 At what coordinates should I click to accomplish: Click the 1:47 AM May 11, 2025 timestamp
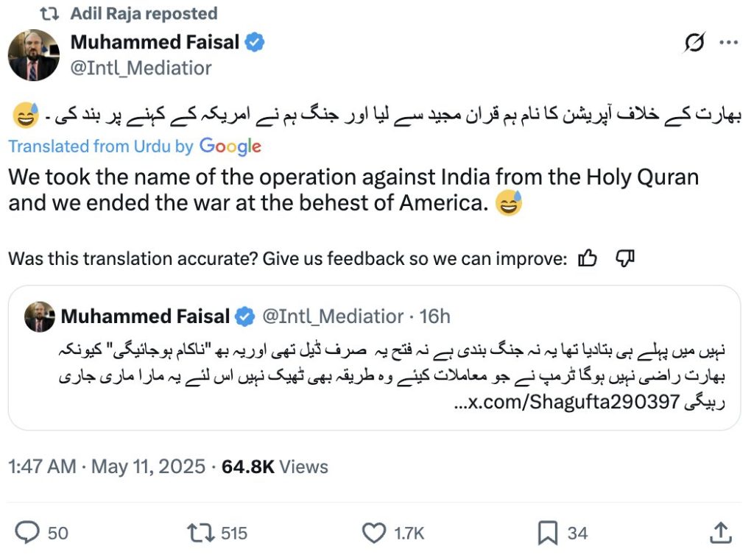point(106,466)
